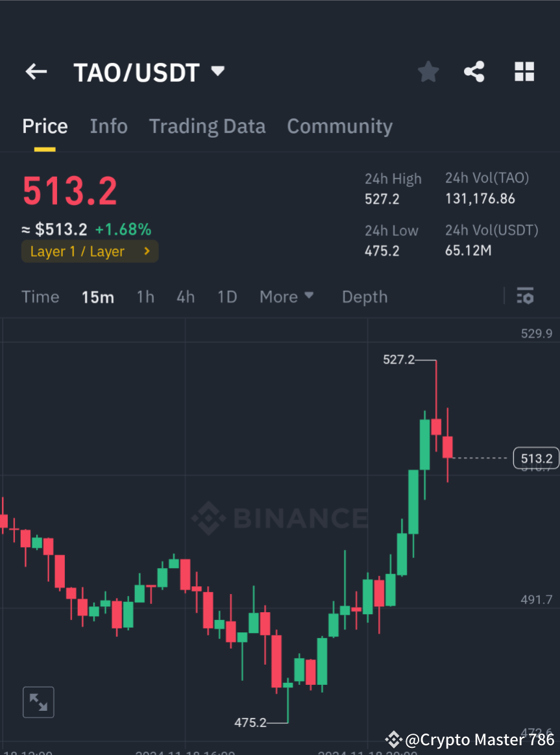The width and height of the screenshot is (560, 755).
Task: Click the Crypto Master 786 diamond icon
Action: 393,739
